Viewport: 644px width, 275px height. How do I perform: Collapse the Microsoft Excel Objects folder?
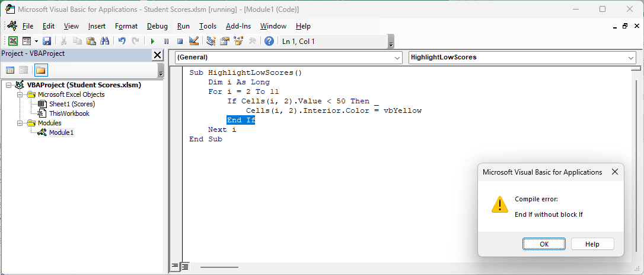pos(20,94)
